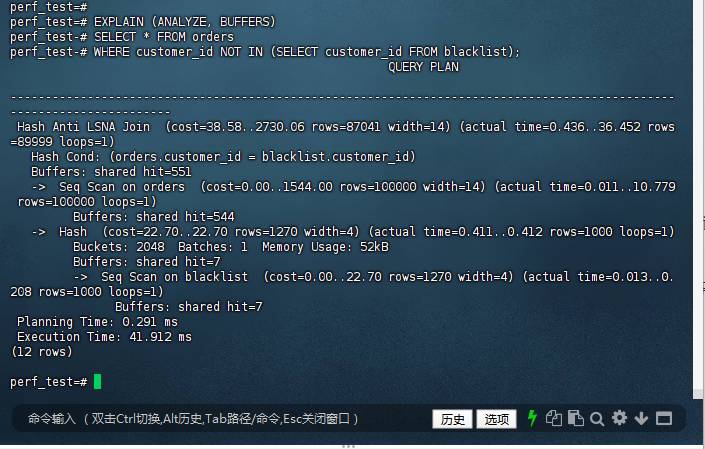Viewport: 705px width, 449px height.
Task: Click the copy icon in the command bar
Action: tap(553, 418)
